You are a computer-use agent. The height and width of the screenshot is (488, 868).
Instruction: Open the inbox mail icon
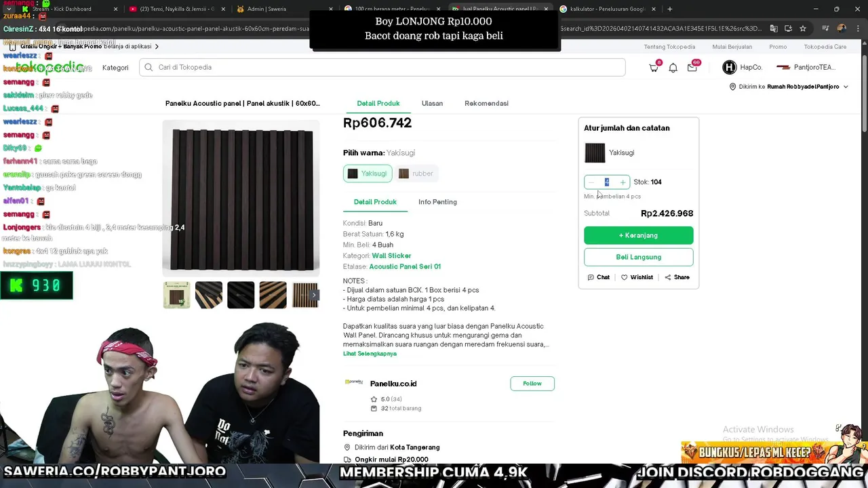(x=692, y=68)
